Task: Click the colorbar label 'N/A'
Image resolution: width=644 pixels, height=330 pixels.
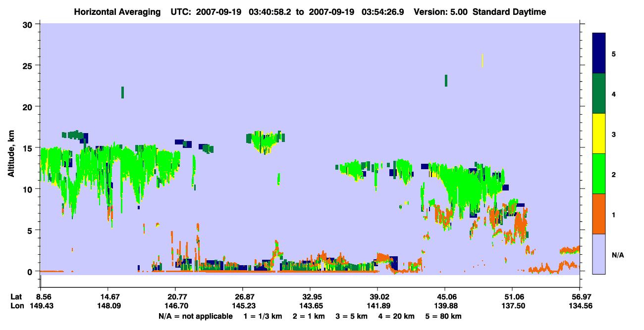Action: coord(617,255)
